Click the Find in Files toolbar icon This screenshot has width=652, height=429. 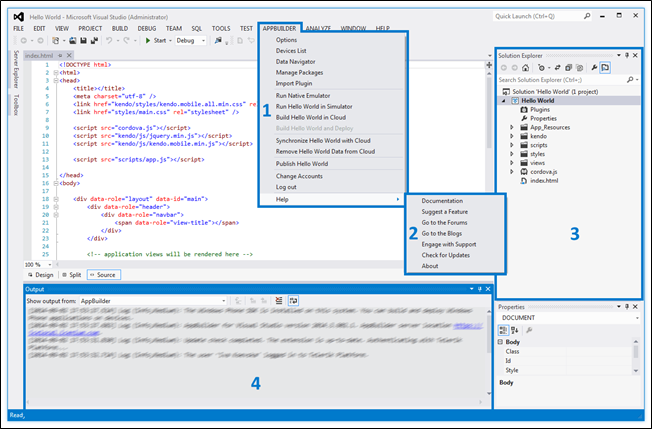click(x=218, y=40)
